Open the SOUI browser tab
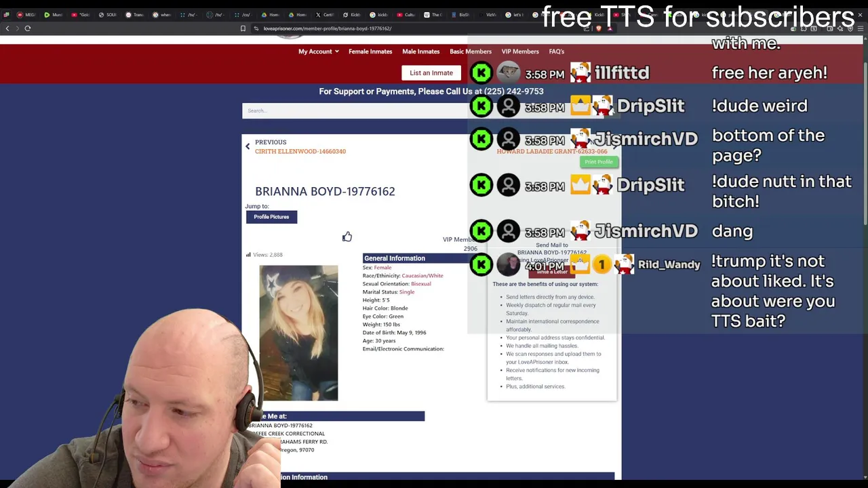The image size is (868, 488). click(x=107, y=14)
